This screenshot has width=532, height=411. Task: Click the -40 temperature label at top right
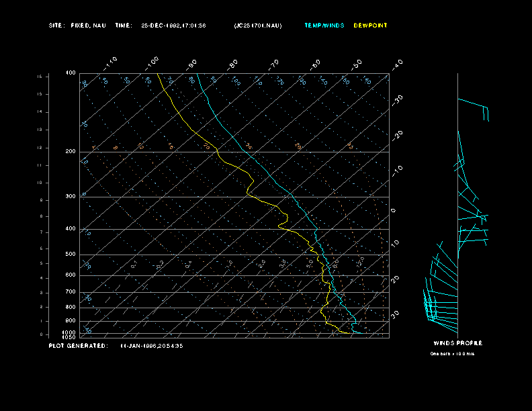click(397, 64)
